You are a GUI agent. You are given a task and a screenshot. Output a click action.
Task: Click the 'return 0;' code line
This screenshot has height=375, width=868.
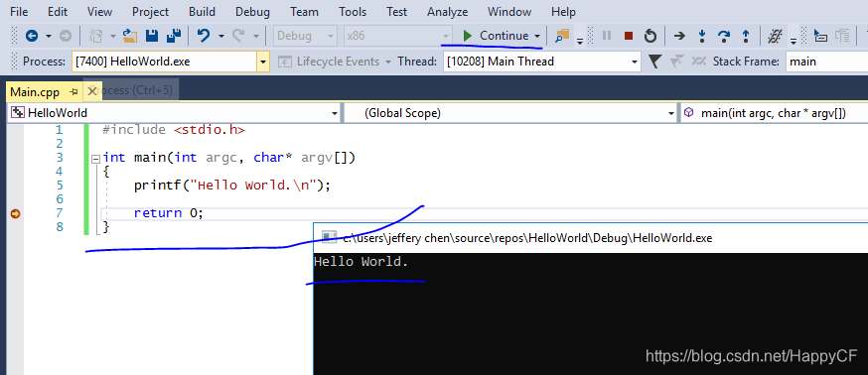pos(169,213)
